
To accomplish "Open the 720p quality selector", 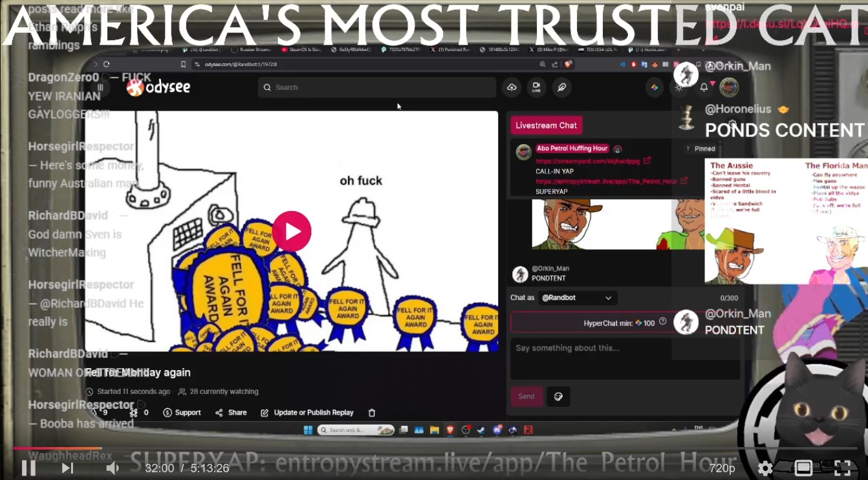I will click(x=722, y=468).
